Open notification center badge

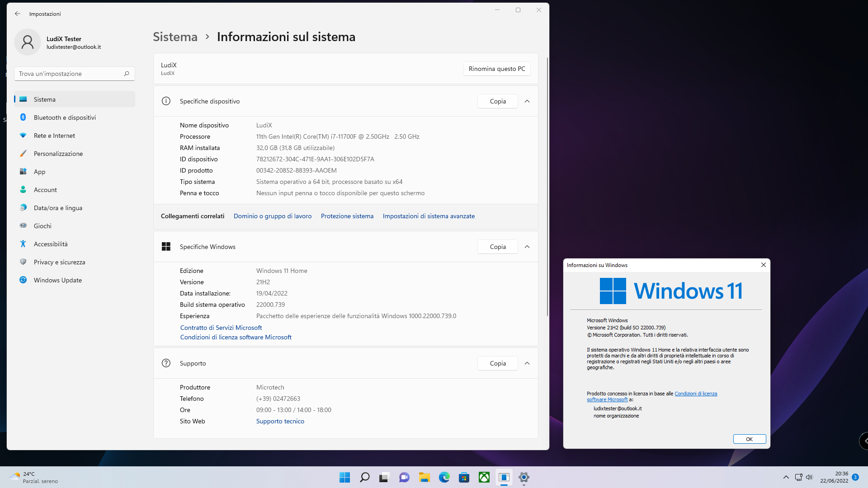[x=855, y=477]
